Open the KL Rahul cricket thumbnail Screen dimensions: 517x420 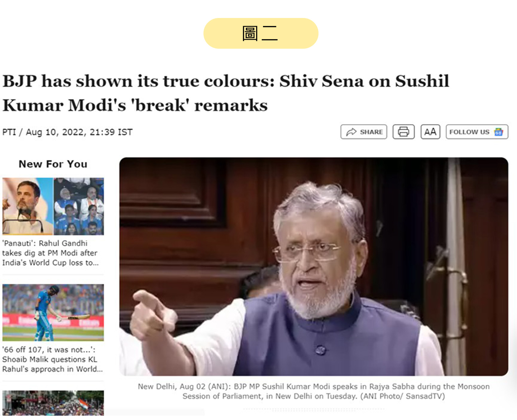53,312
